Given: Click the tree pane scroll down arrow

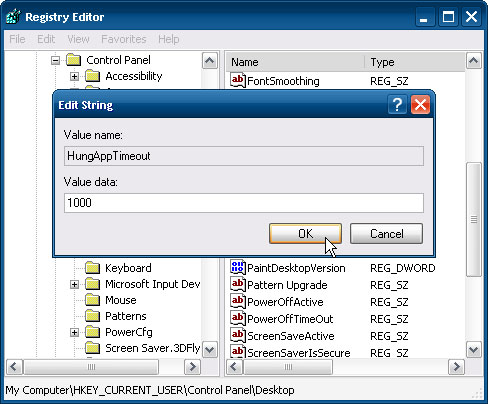Looking at the screenshot, I should coord(210,350).
